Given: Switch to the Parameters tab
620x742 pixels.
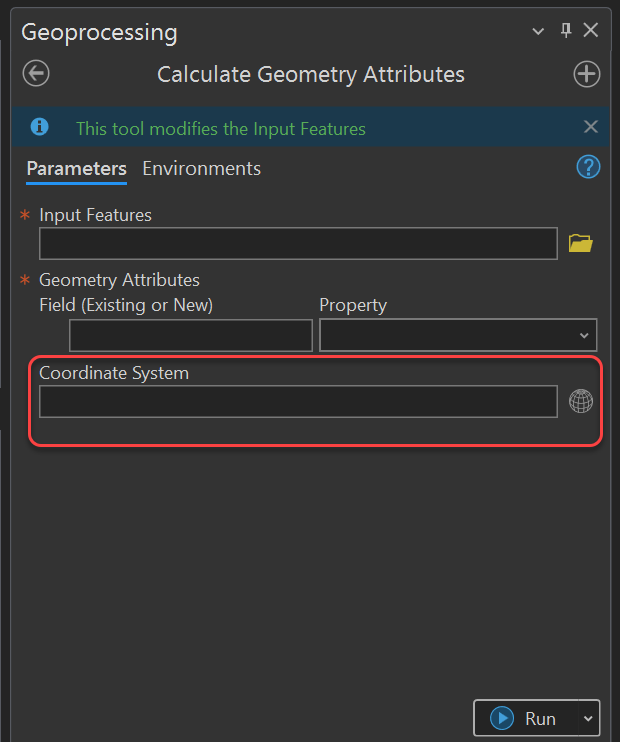Looking at the screenshot, I should [76, 168].
